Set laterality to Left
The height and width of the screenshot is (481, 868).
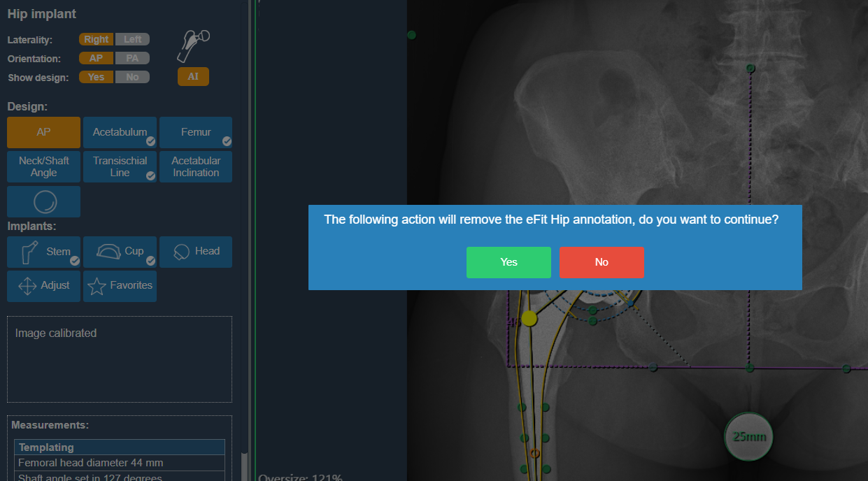pyautogui.click(x=132, y=40)
